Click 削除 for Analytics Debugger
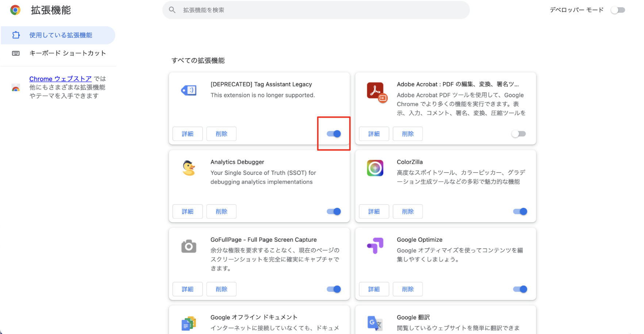Screen dimensions: 644x334 tap(222, 211)
